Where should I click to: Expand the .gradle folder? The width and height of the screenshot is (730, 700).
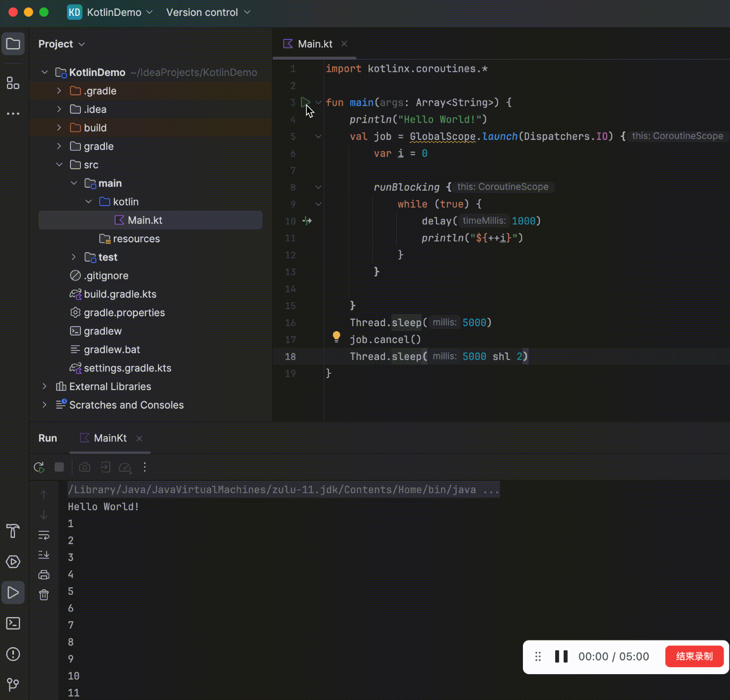pos(59,91)
